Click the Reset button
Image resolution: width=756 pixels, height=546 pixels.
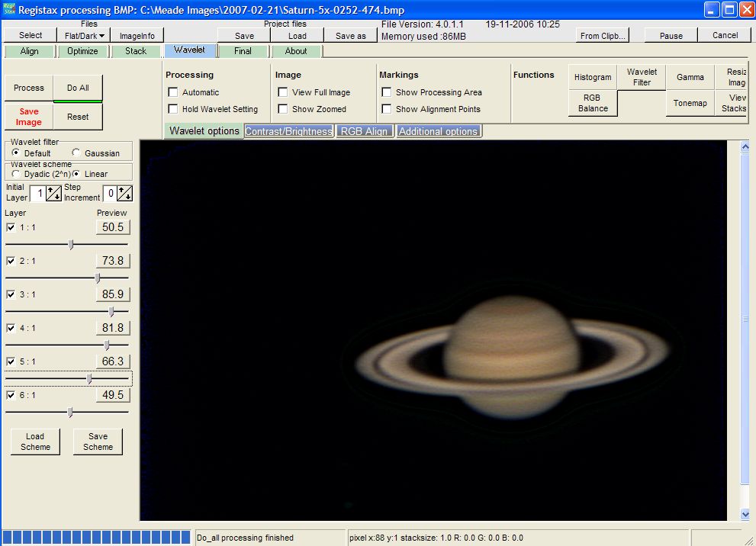click(78, 117)
